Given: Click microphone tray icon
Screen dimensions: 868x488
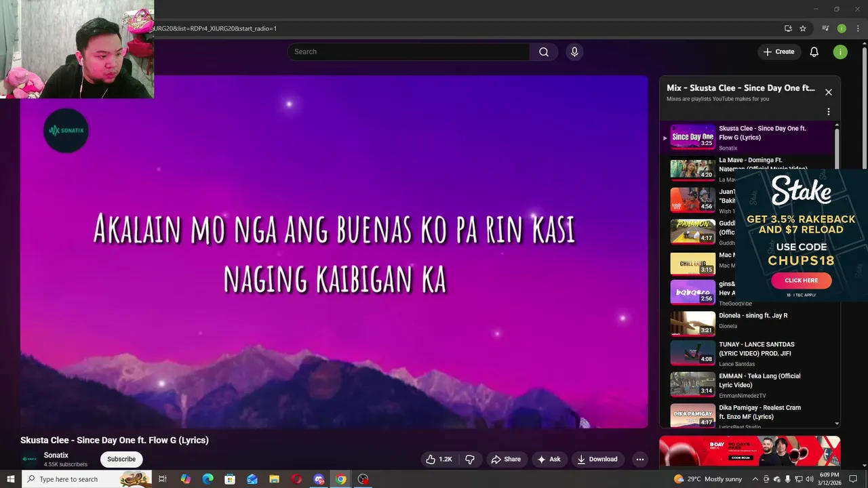Looking at the screenshot, I should pos(788,479).
